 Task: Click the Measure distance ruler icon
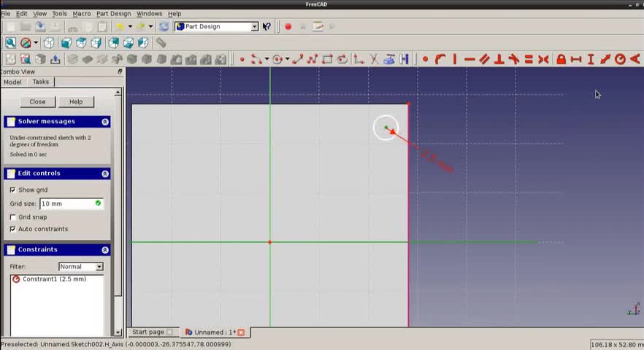pyautogui.click(x=161, y=43)
